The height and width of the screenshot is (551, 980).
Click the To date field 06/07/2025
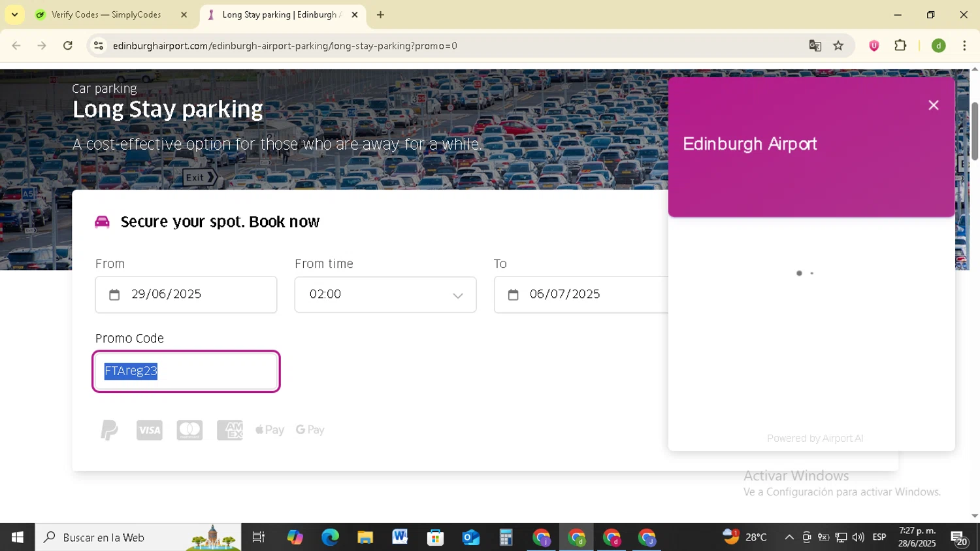581,295
